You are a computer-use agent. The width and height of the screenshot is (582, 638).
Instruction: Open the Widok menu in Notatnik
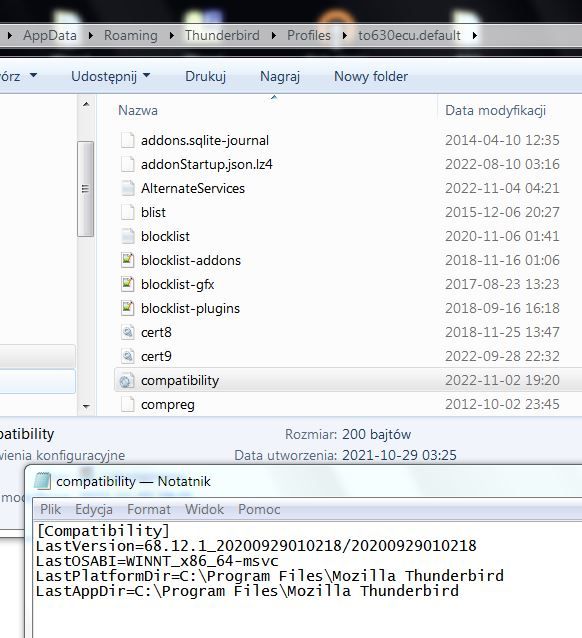click(204, 509)
